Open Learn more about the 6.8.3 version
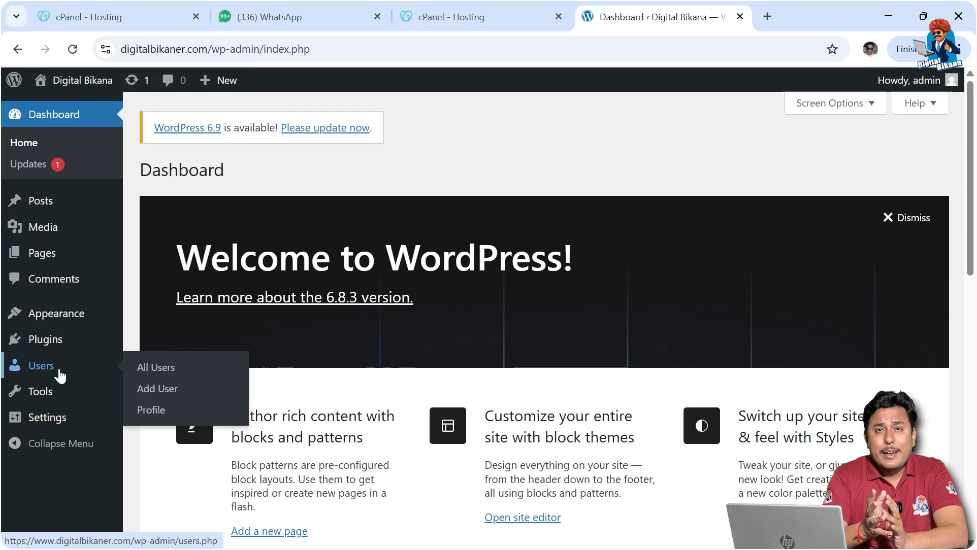977x550 pixels. [294, 297]
